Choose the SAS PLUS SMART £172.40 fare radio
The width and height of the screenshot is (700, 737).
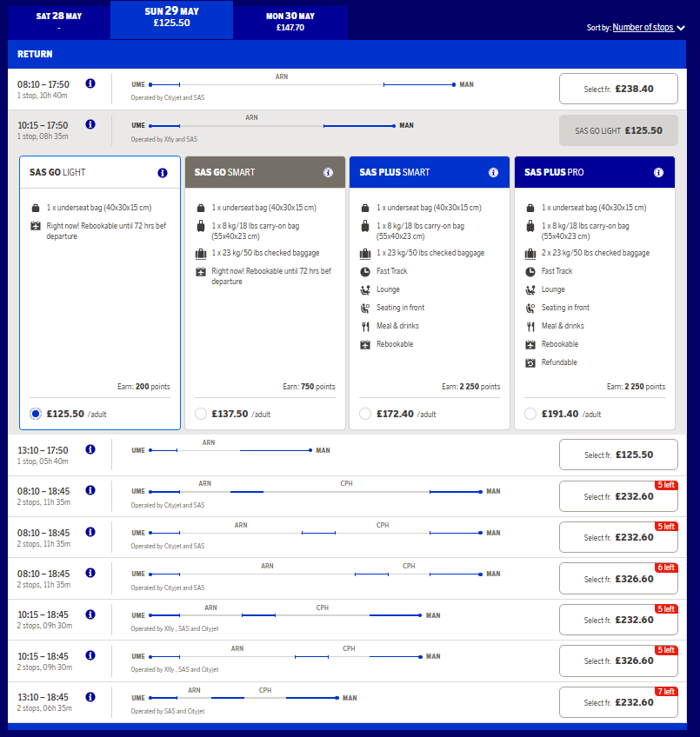(x=365, y=414)
